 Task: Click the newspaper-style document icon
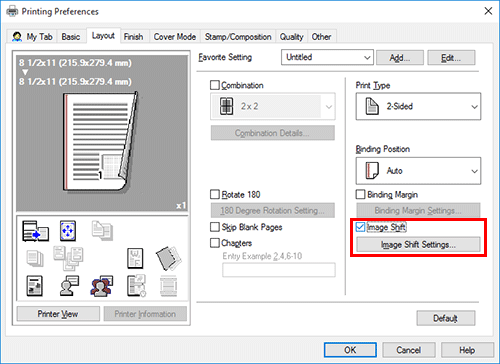click(34, 286)
